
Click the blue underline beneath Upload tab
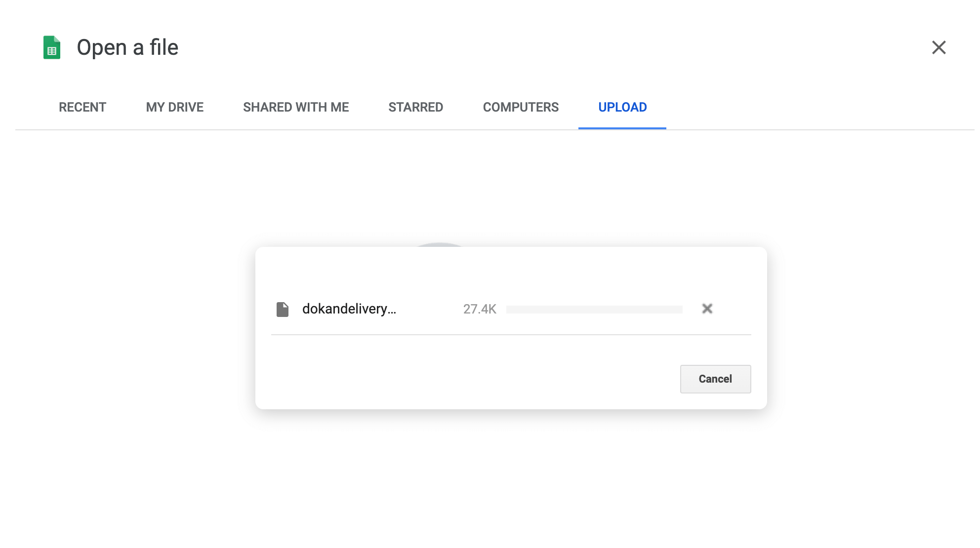622,128
